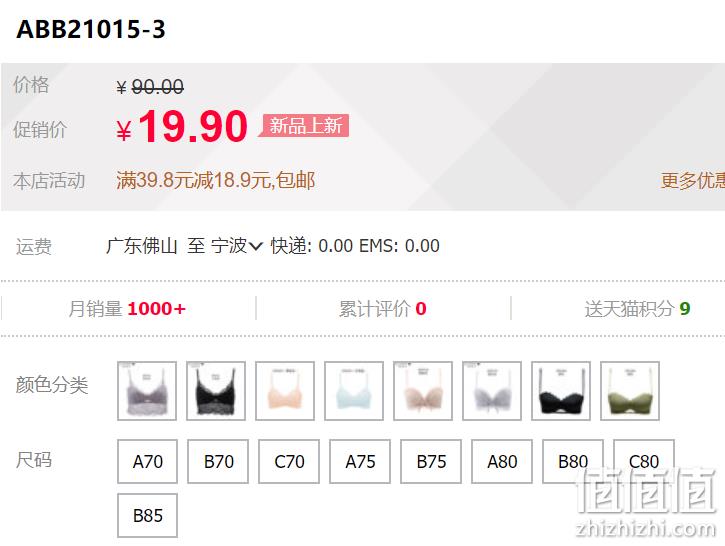
Task: Open the 累计评价 reviews tab
Action: coord(382,308)
